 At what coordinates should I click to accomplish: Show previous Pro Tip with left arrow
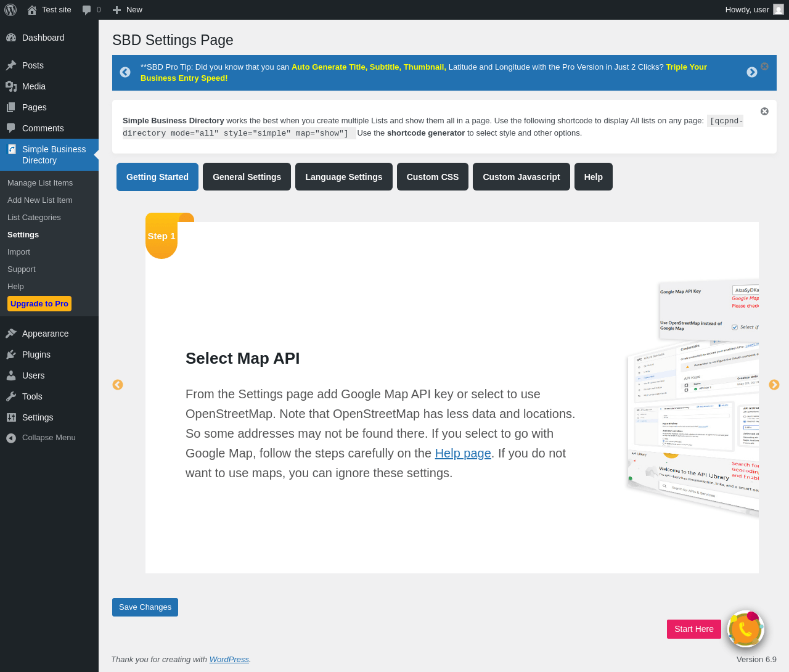click(x=125, y=72)
